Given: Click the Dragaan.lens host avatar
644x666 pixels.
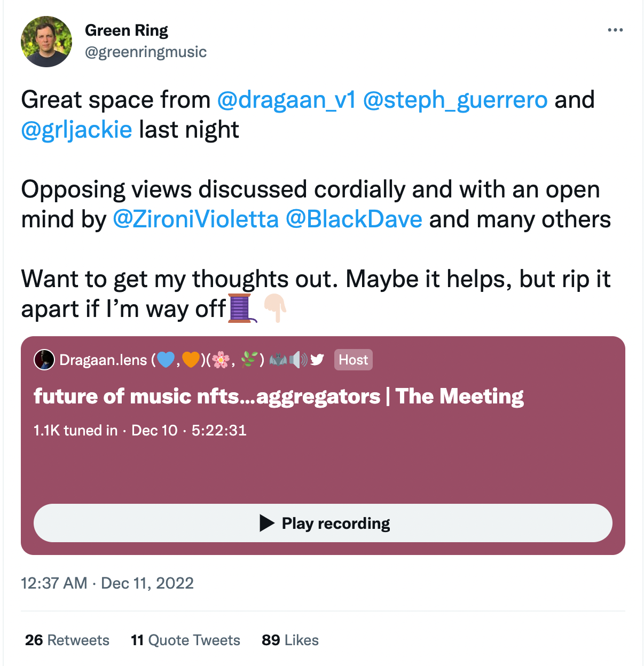Looking at the screenshot, I should [x=45, y=360].
